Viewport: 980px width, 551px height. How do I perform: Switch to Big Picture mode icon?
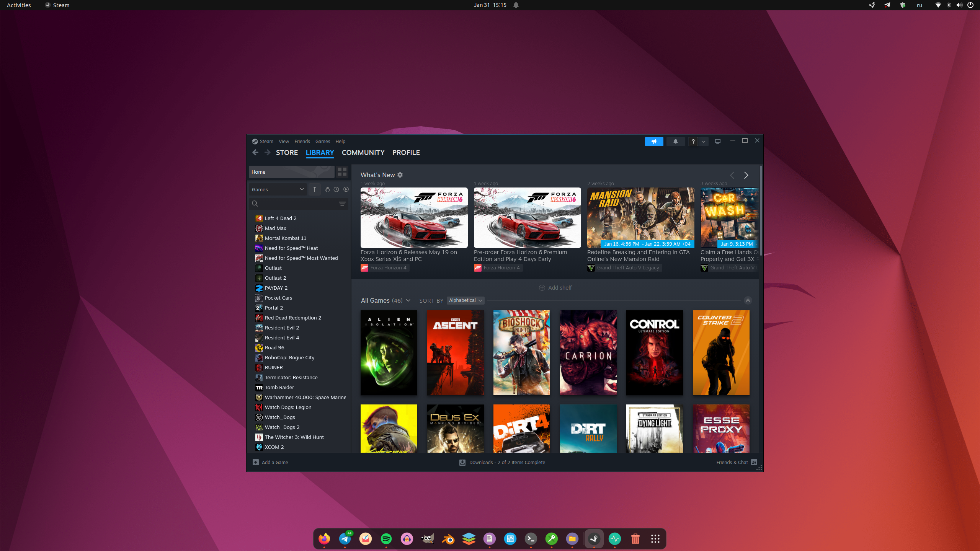[x=717, y=142]
